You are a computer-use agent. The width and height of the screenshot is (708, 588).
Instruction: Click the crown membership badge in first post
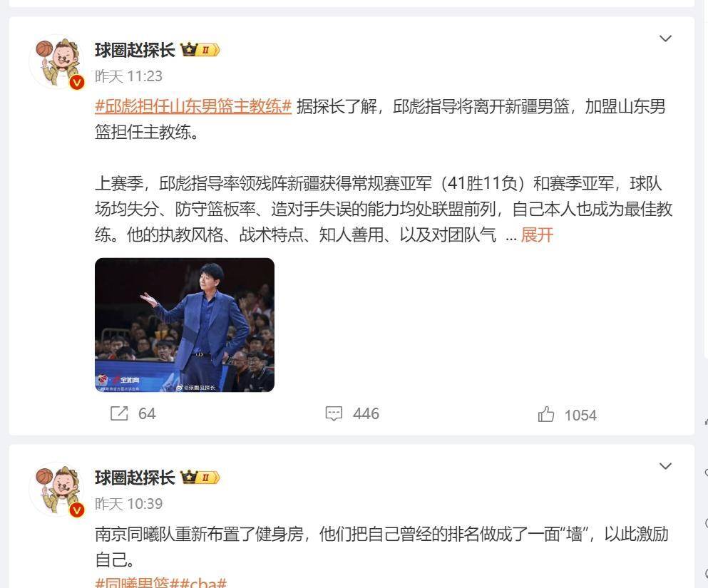[x=200, y=50]
